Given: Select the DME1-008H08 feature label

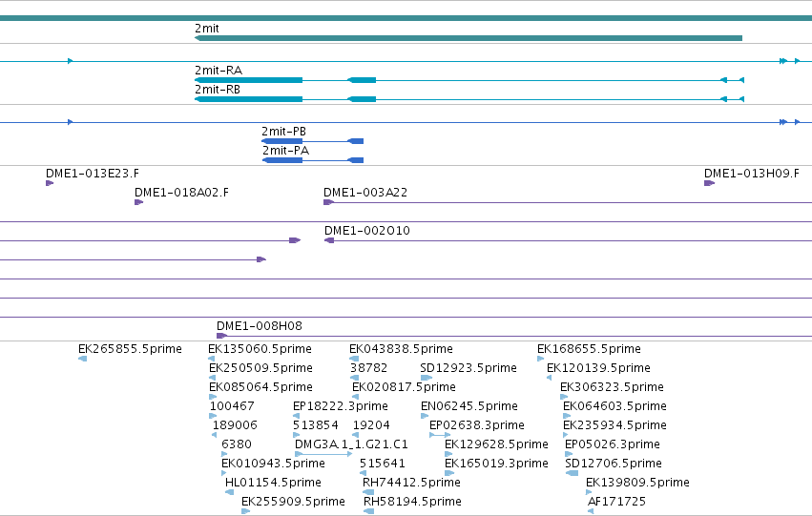Looking at the screenshot, I should [259, 326].
